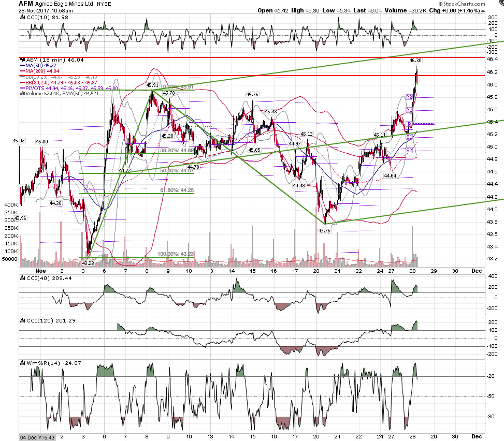Select the R1 pivot marker
This screenshot has width=504, height=441.
click(x=409, y=110)
